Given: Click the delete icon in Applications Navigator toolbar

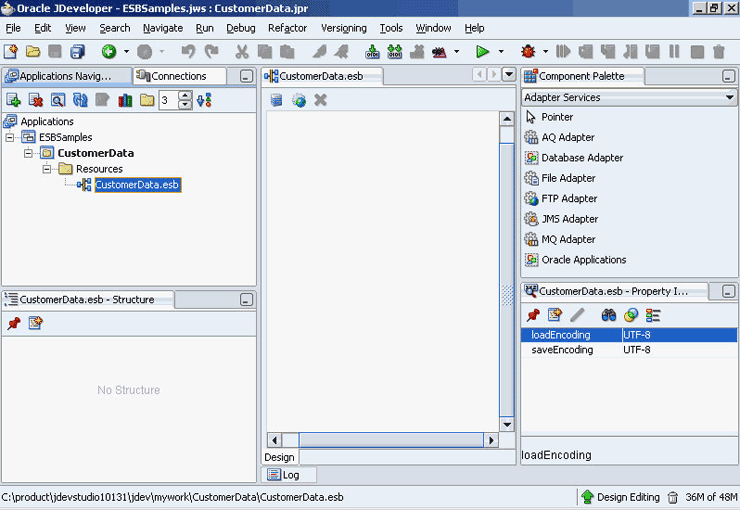Looking at the screenshot, I should pyautogui.click(x=36, y=100).
